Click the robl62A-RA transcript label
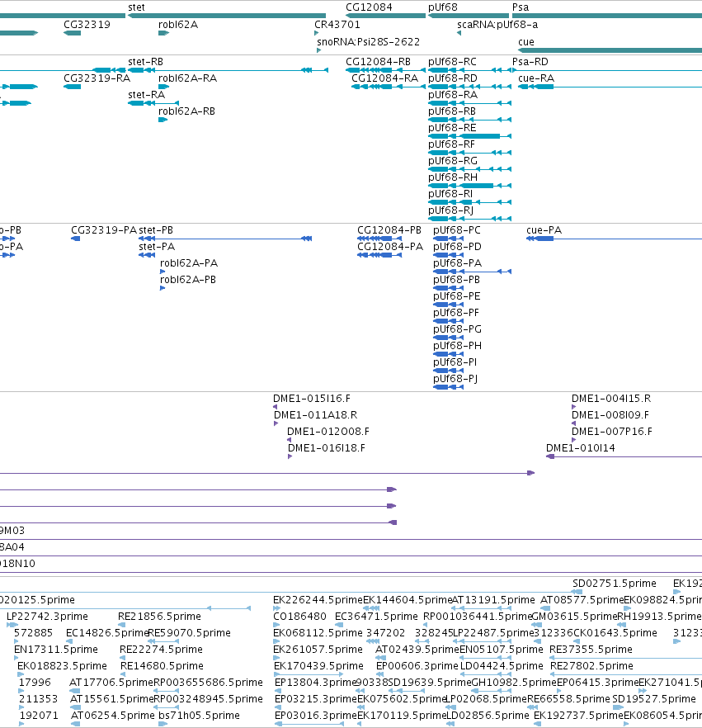 [x=188, y=78]
